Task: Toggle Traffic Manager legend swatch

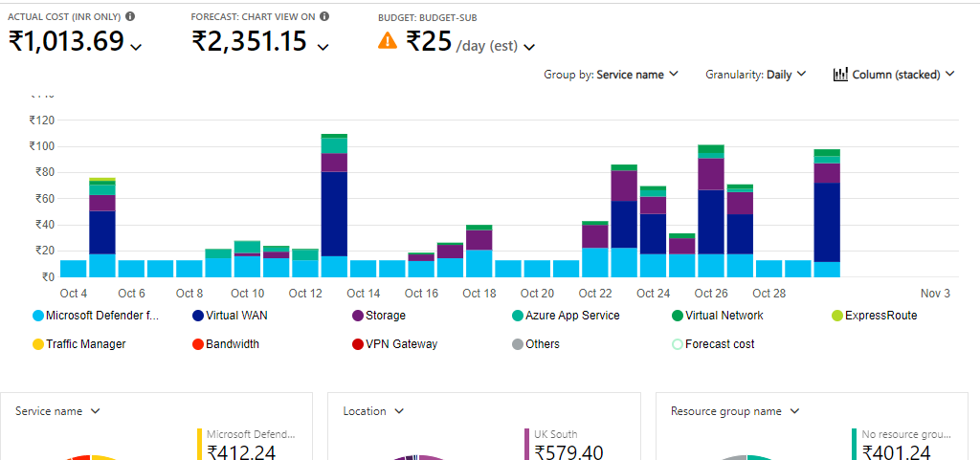Action: point(38,344)
